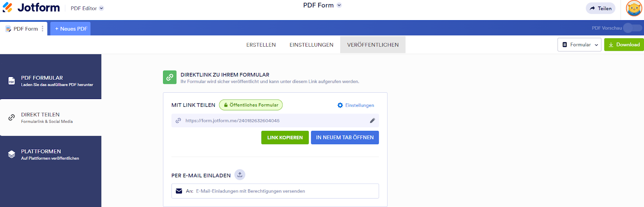Image resolution: width=644 pixels, height=207 pixels.
Task: Click In neuem Tab öffnen button
Action: (345, 137)
